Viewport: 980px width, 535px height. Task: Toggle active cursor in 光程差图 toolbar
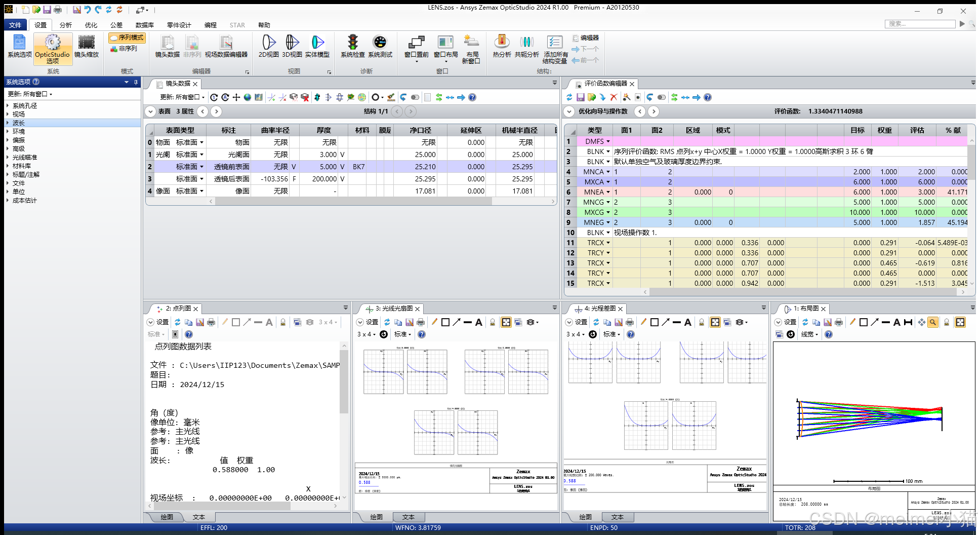(715, 322)
